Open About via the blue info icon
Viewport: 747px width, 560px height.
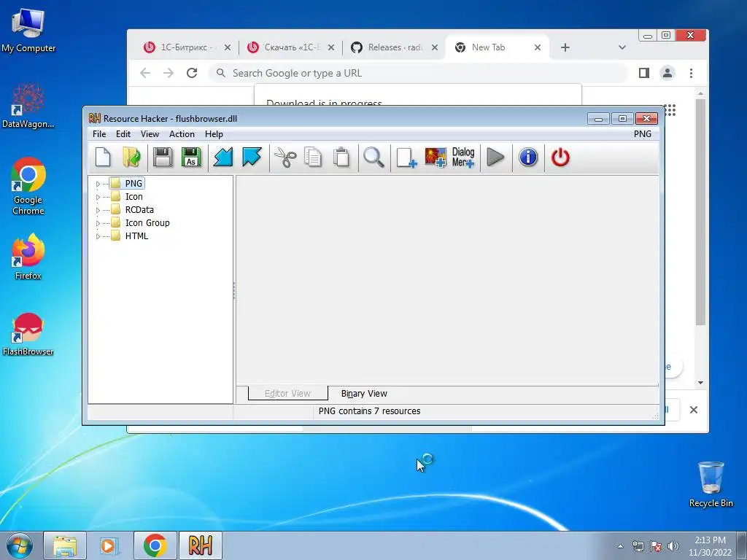point(528,157)
